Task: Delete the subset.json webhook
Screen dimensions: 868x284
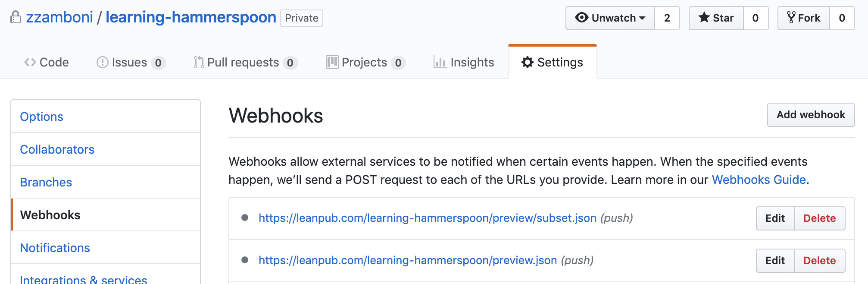Action: coord(819,218)
